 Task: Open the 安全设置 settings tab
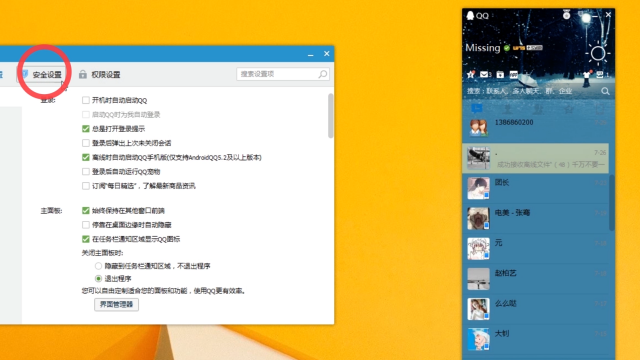42,74
